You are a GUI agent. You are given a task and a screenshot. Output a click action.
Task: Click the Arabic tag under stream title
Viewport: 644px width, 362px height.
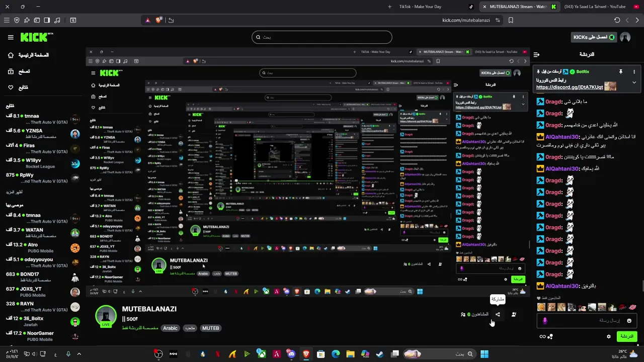[170, 328]
